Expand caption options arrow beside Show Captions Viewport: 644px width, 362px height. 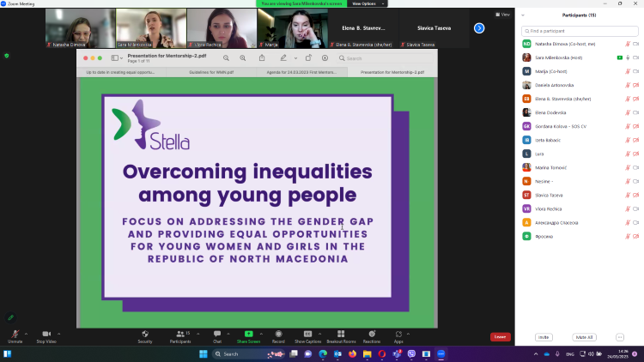pos(320,334)
